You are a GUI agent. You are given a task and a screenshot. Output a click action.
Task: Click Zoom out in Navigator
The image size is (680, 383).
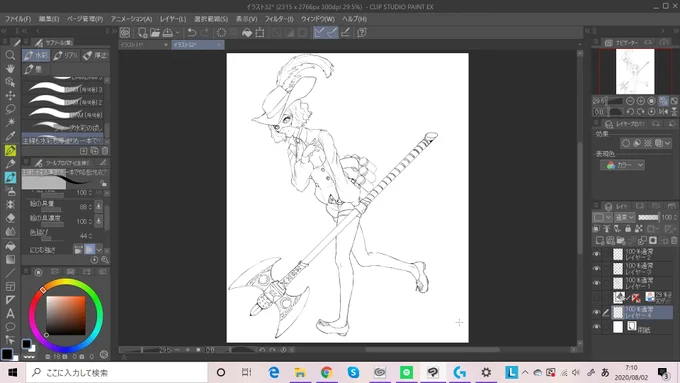[630, 101]
